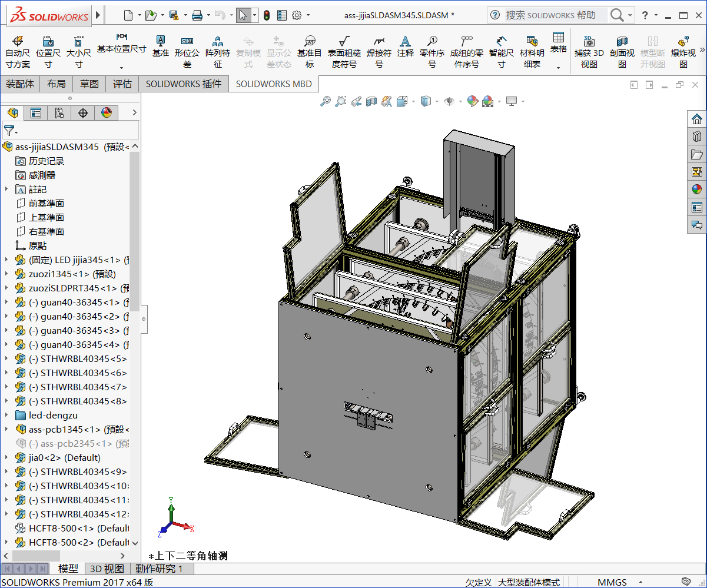This screenshot has height=588, width=707.
Task: Toggle the Select arrow cursor tool
Action: click(243, 15)
